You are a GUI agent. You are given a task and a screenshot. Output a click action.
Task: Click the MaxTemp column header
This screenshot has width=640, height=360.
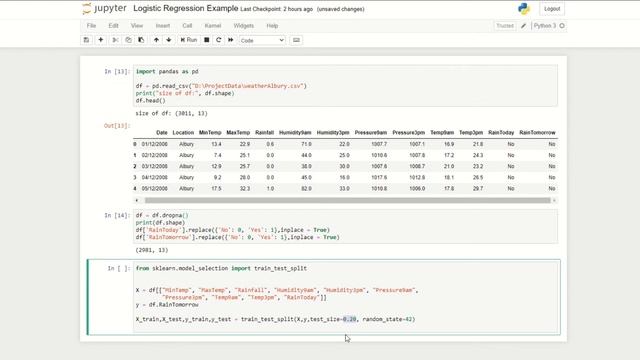coord(238,133)
